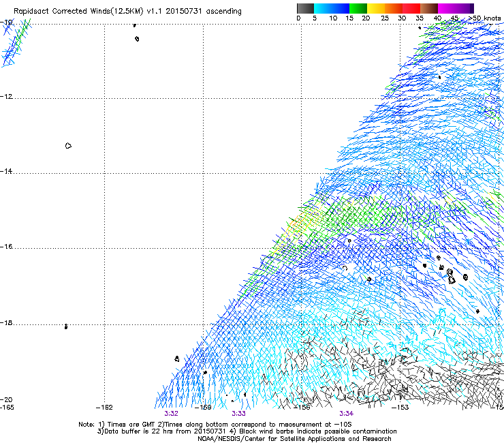Click the gray 0-5 knots color band
Screen dimensions: 504x443
305,8
